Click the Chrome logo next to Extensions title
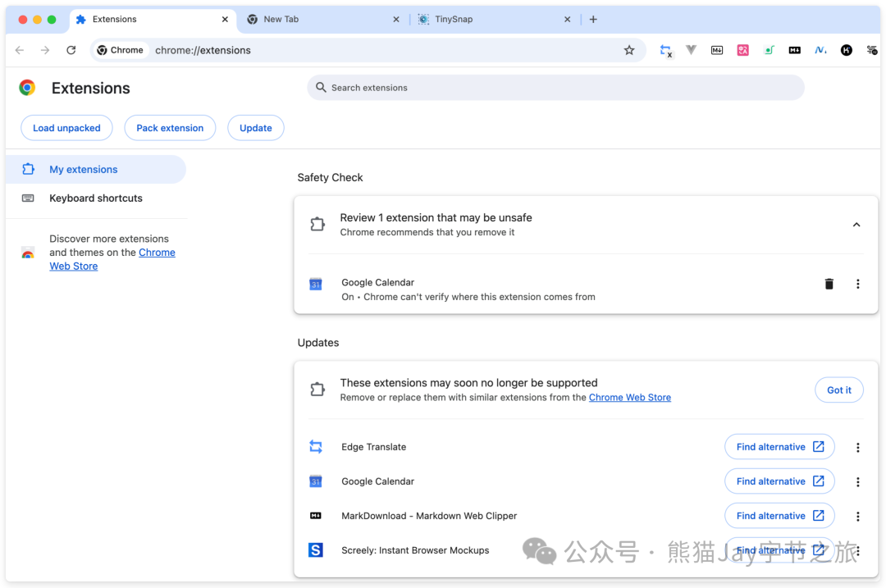 point(26,88)
